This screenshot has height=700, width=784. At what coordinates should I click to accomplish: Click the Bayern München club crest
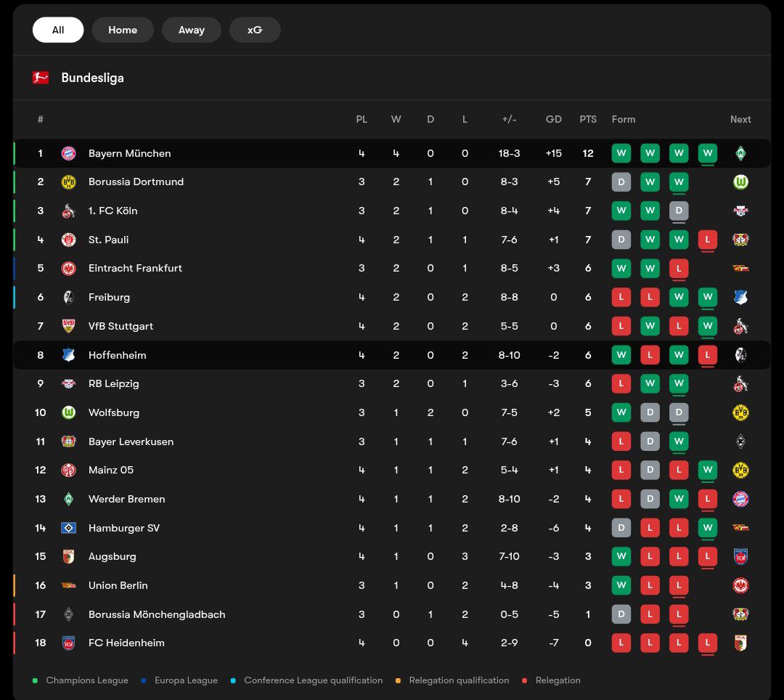tap(68, 153)
